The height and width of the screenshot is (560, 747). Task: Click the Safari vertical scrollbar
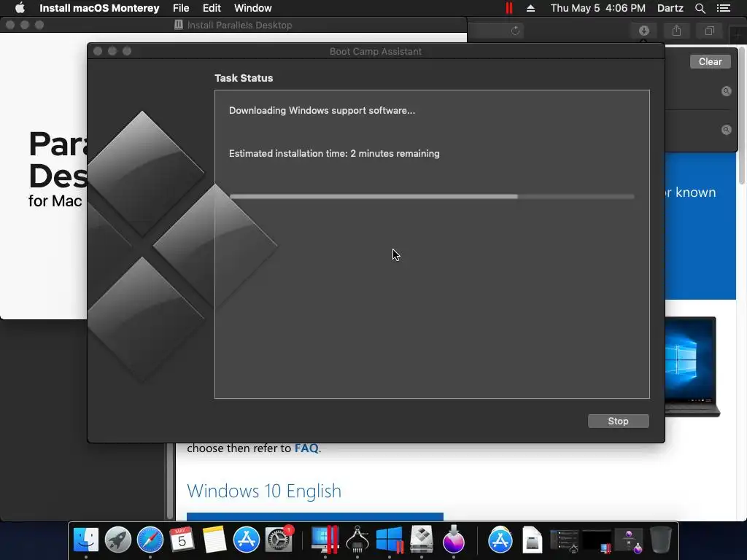click(742, 114)
